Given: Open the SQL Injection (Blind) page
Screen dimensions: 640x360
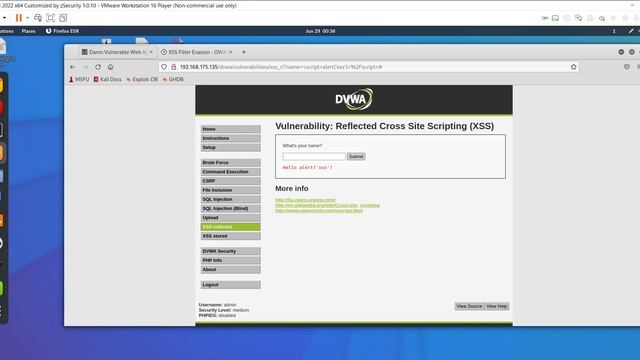Looking at the screenshot, I should pyautogui.click(x=231, y=209).
